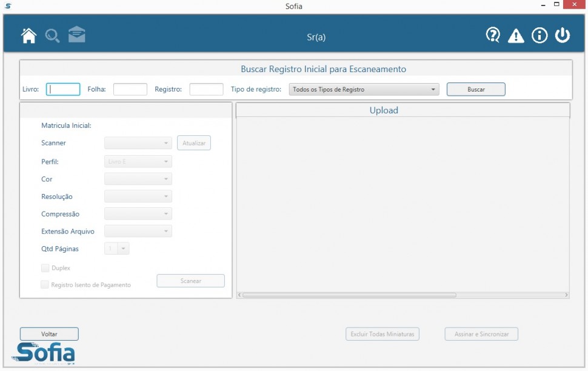Click the Sofia logo in title bar

[x=8, y=6]
